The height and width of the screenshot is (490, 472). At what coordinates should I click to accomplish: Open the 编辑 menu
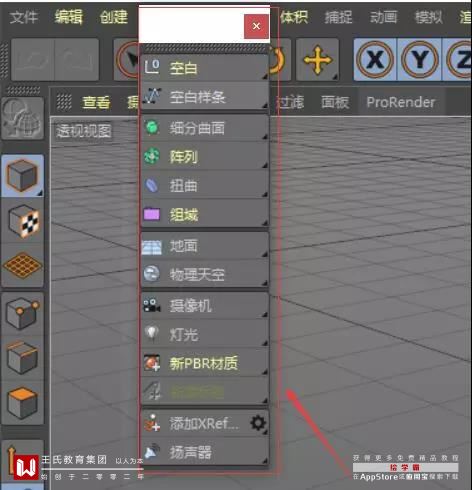69,17
